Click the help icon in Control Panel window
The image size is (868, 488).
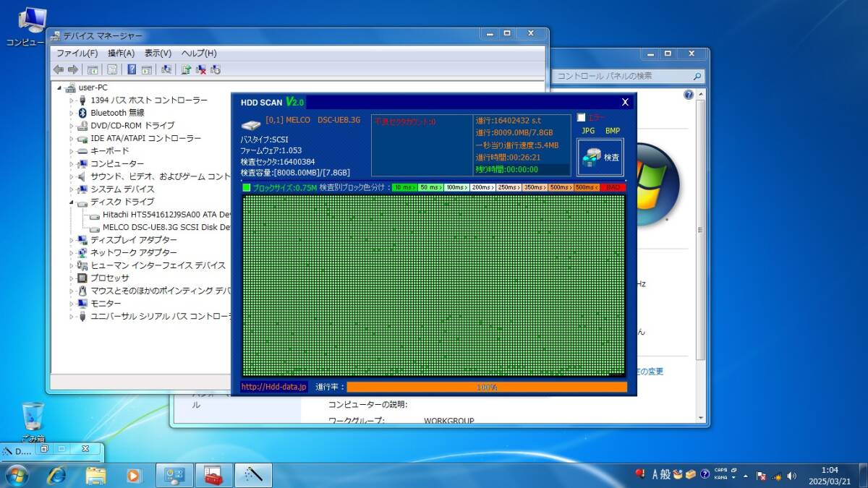point(689,95)
